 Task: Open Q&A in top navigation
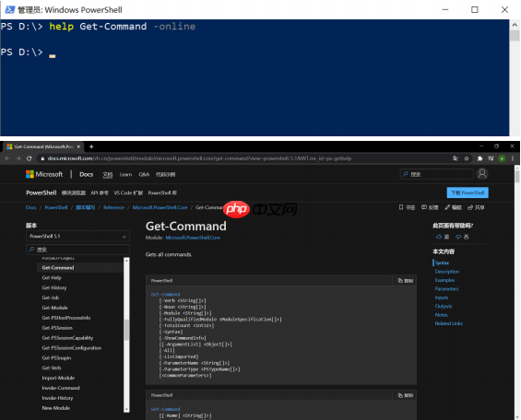coord(144,174)
